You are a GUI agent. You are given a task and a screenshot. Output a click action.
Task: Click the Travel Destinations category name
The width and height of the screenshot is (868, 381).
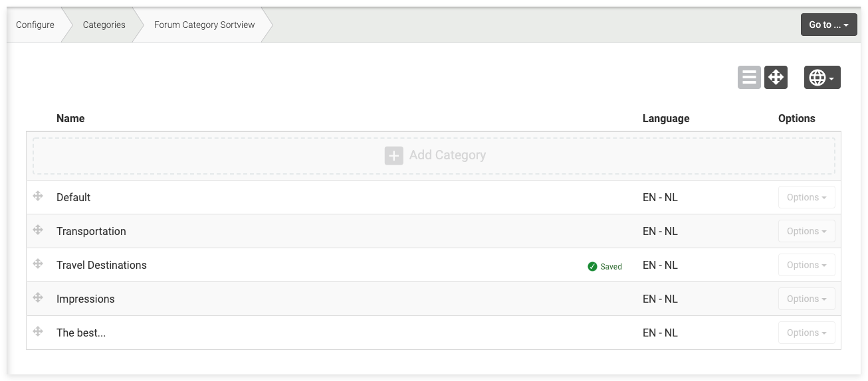point(102,265)
